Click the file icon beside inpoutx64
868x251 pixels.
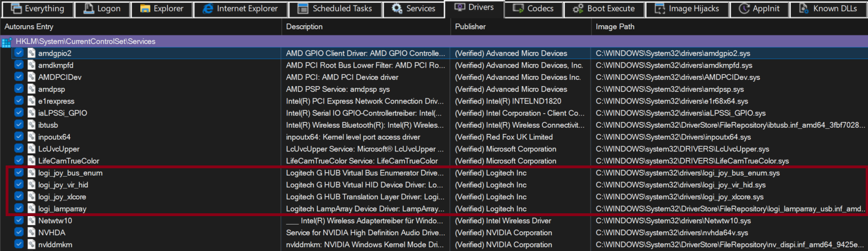(32, 137)
